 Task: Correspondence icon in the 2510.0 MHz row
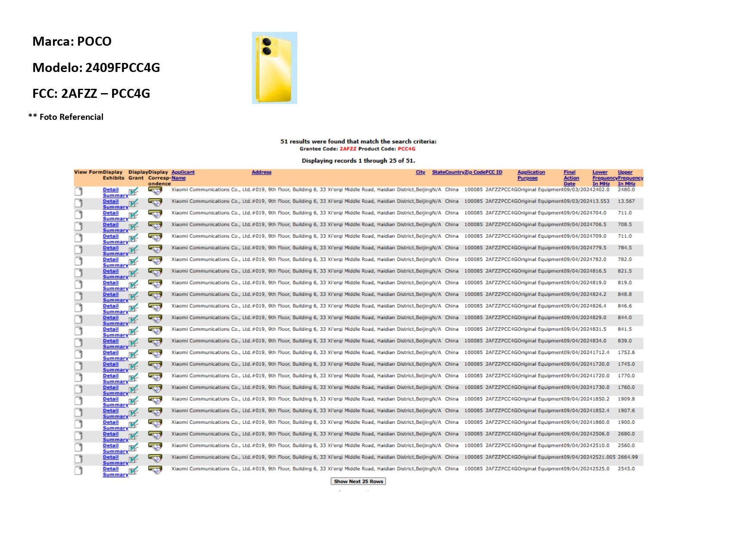(155, 447)
